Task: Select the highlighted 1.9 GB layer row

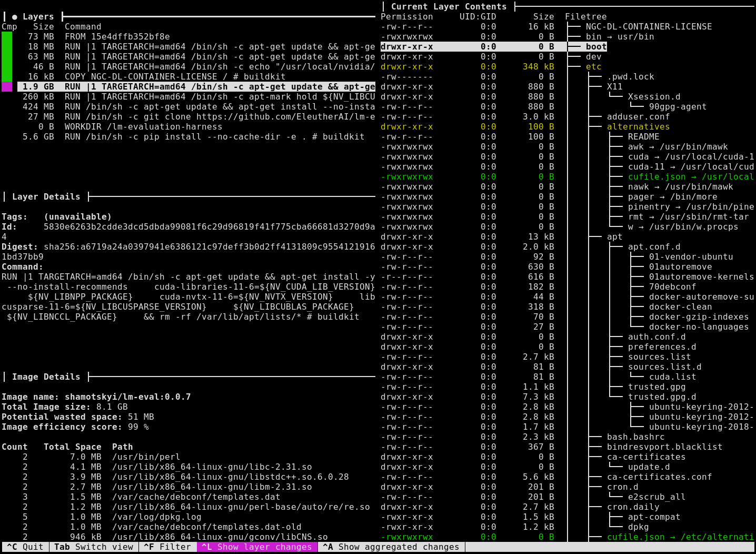Action: click(196, 87)
